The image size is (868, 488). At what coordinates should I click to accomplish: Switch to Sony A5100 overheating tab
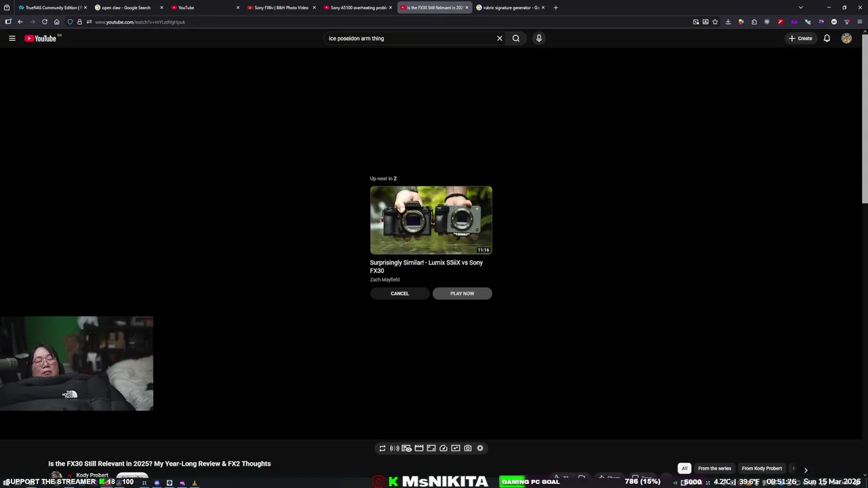pos(357,7)
